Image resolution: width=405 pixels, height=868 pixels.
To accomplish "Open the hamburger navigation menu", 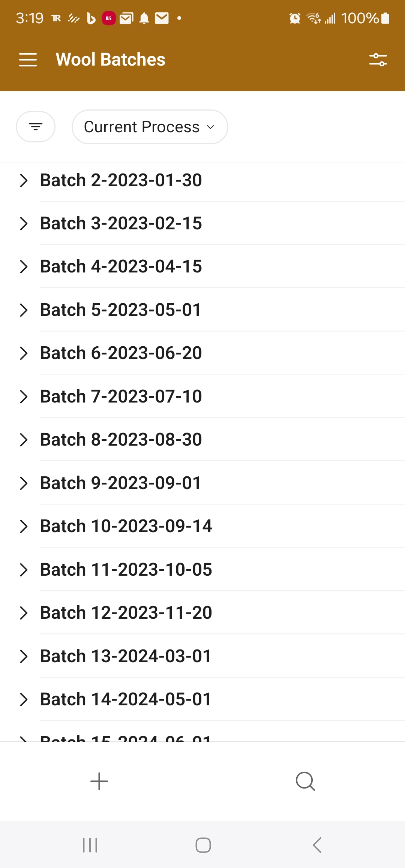I will coord(28,60).
